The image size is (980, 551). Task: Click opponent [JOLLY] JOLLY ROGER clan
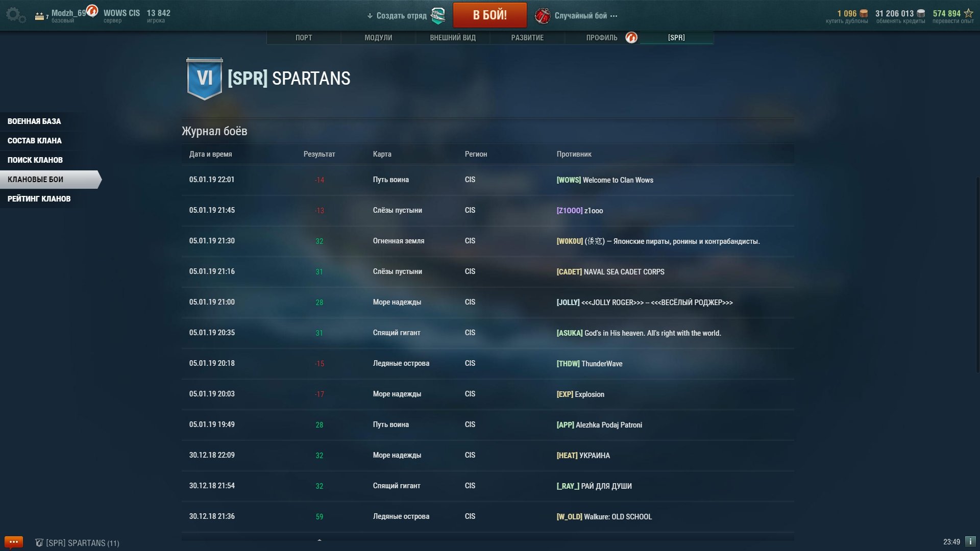coord(645,303)
